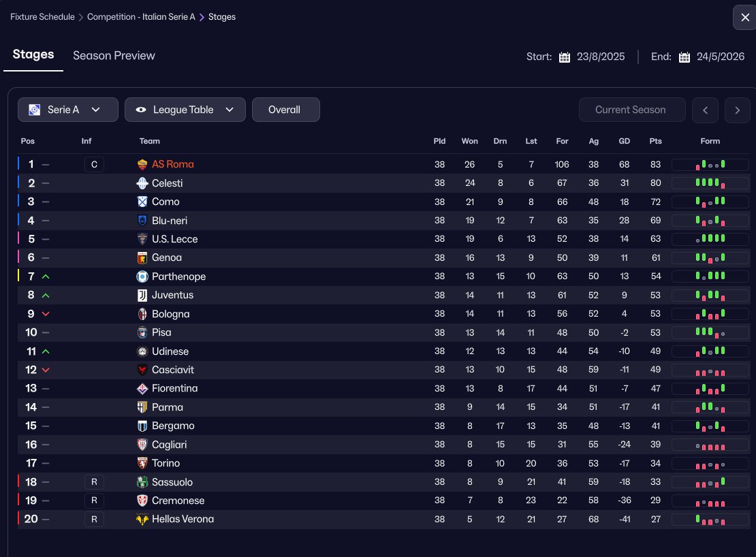Screen dimensions: 756x557
Task: Click the Overall filter button
Action: [284, 110]
